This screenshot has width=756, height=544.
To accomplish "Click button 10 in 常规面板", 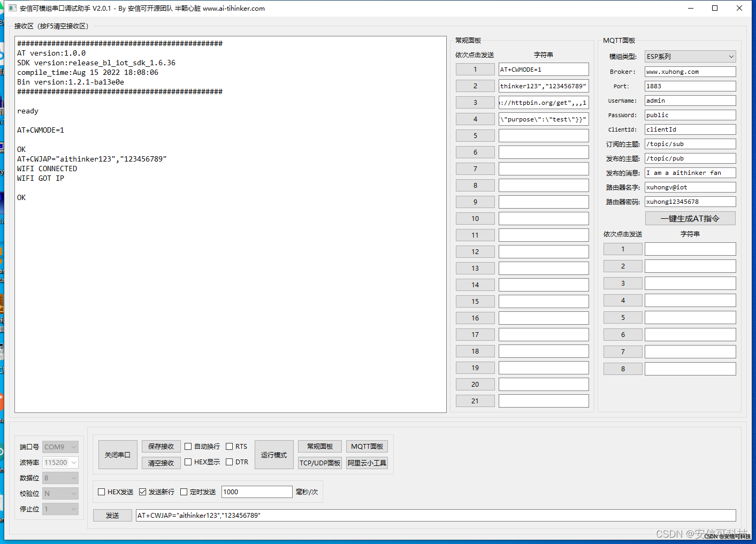I will pos(475,218).
